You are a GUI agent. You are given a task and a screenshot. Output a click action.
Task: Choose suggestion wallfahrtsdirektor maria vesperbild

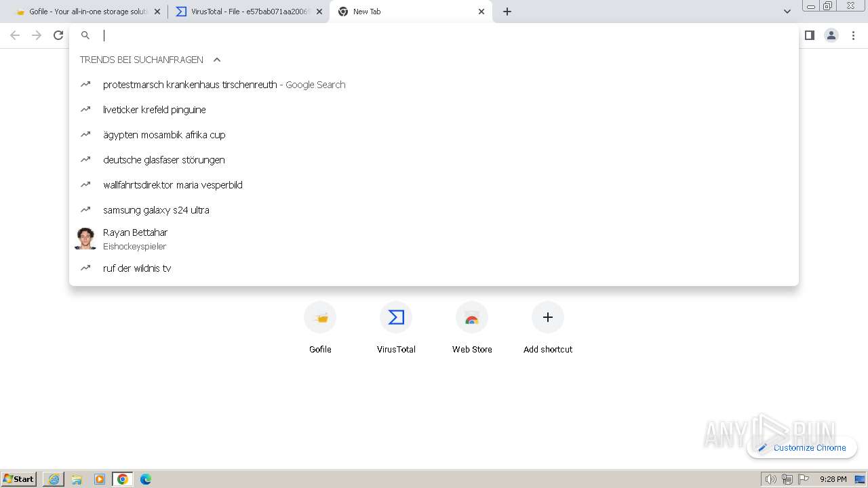(x=434, y=185)
